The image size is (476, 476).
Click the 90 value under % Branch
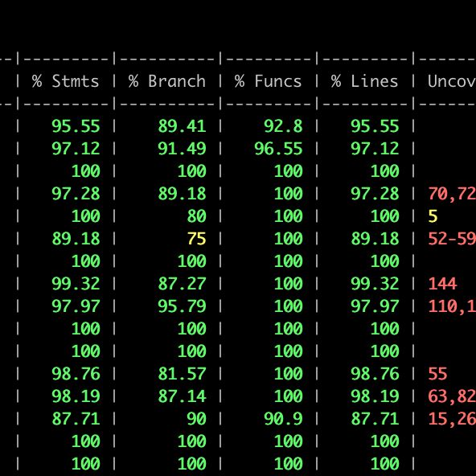point(196,418)
